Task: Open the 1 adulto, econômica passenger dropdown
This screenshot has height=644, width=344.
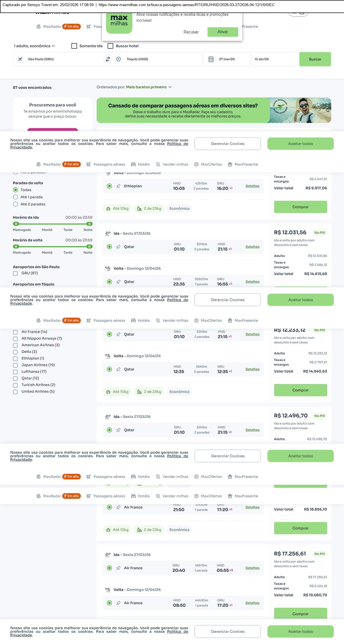Action: tap(34, 46)
